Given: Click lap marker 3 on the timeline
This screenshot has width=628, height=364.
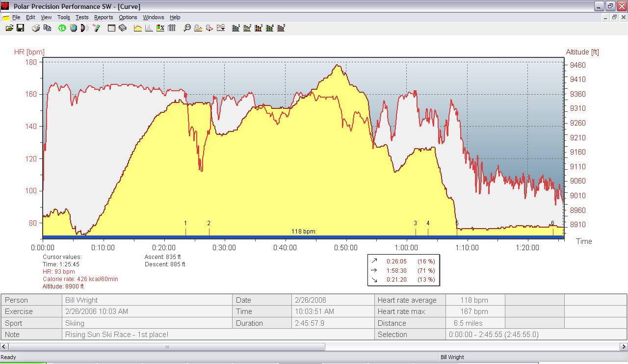Looking at the screenshot, I should point(416,223).
